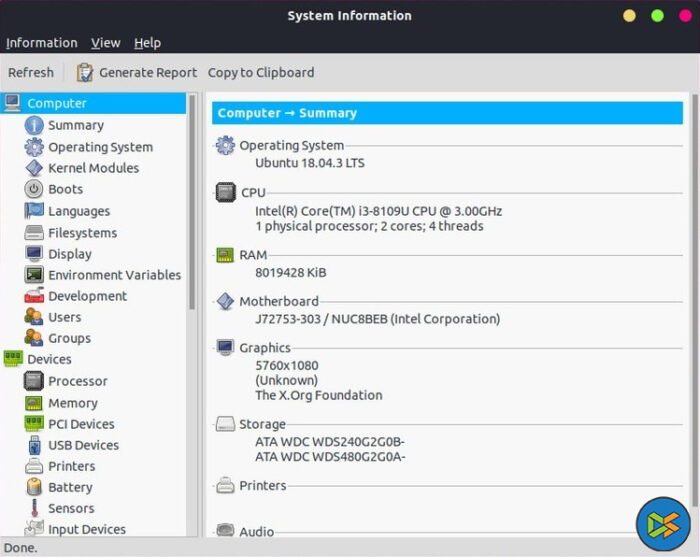The image size is (700, 557).
Task: Open Kernel Modules from the sidebar
Action: [x=93, y=168]
